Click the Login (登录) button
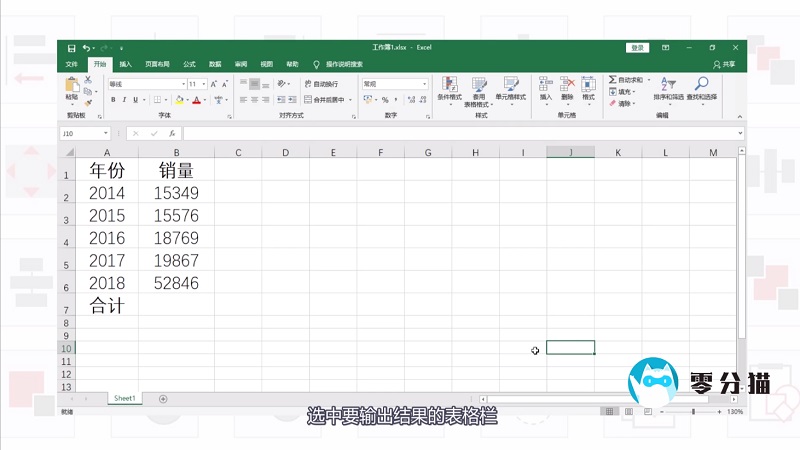Image resolution: width=800 pixels, height=450 pixels. (x=637, y=48)
